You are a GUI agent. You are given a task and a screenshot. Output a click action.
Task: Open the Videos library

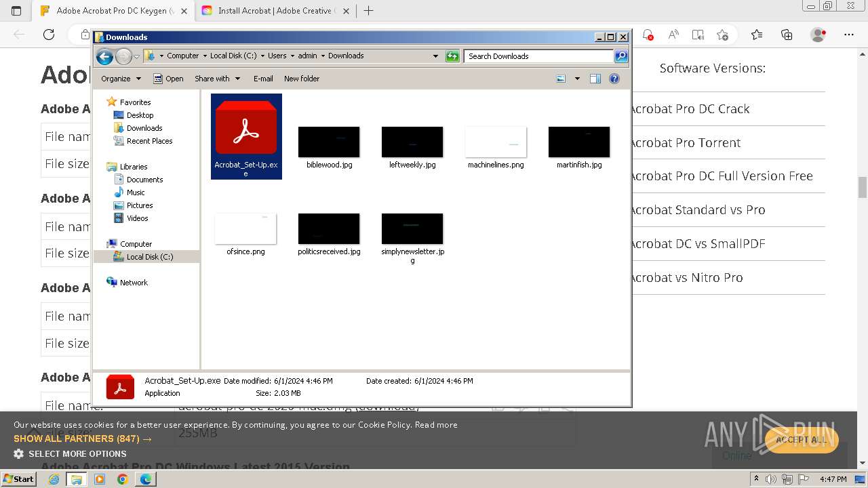click(137, 218)
